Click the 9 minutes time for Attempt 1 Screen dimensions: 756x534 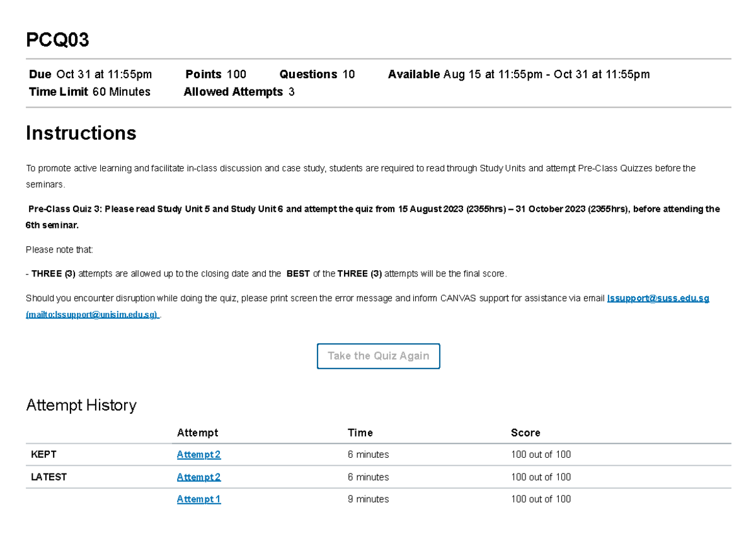coord(369,499)
